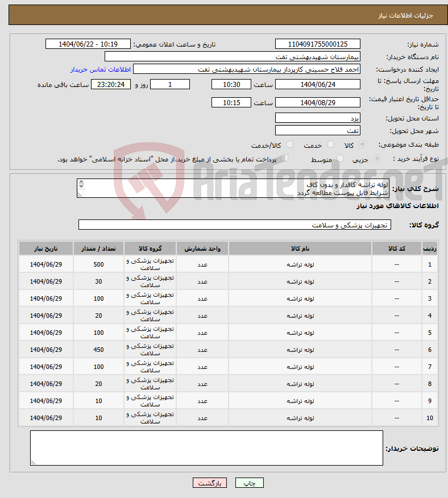The image size is (448, 498).
Task: Click the general need description textarea
Action: pos(233,188)
